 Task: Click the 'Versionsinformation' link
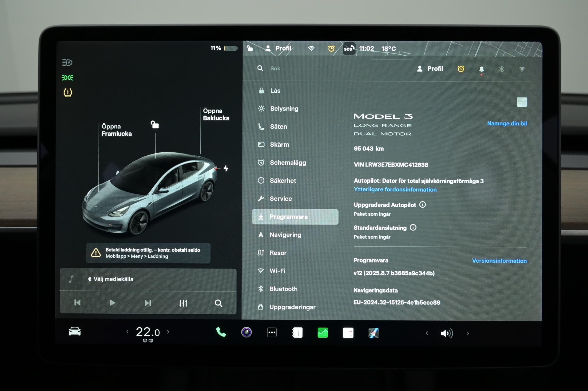pos(499,261)
